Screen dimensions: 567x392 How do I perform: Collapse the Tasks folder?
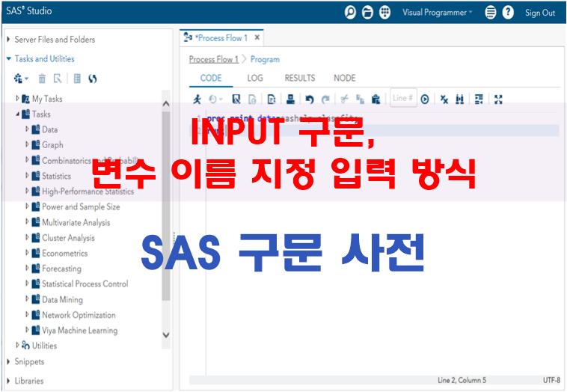pyautogui.click(x=17, y=114)
